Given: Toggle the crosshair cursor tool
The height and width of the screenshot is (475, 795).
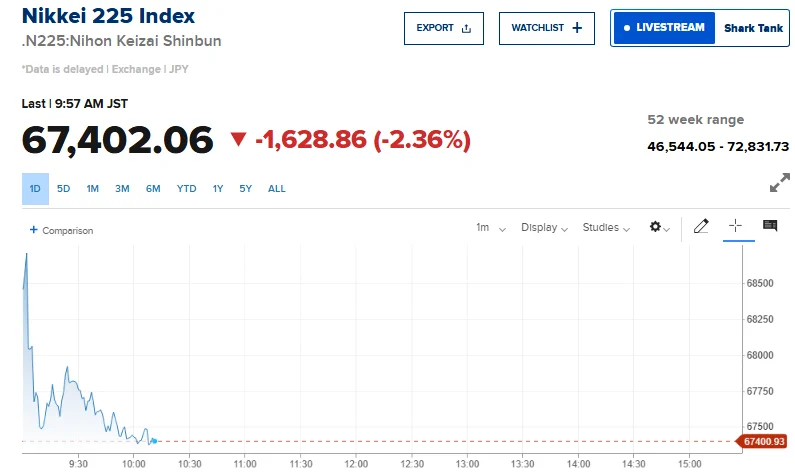Looking at the screenshot, I should point(735,226).
